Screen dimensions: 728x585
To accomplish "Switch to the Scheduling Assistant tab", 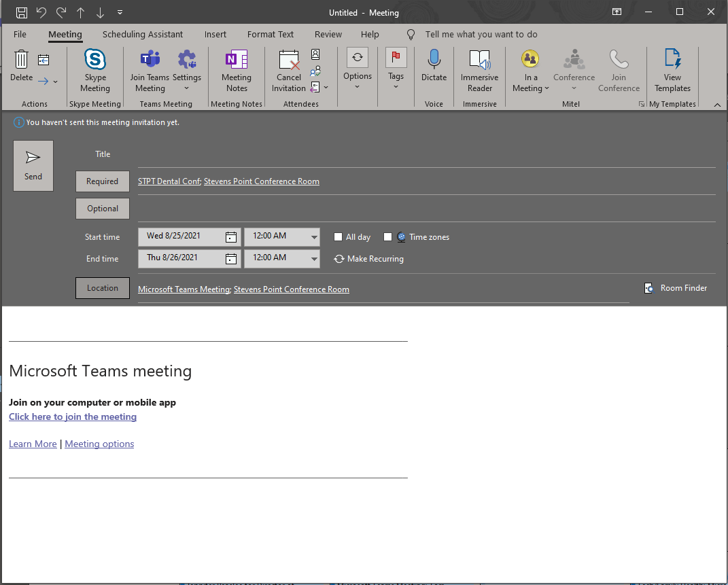I will coord(143,35).
